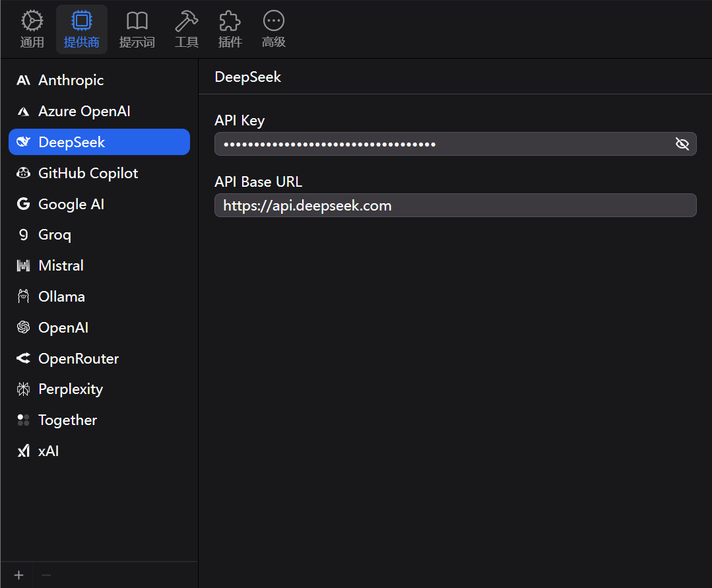Image resolution: width=712 pixels, height=588 pixels.
Task: Select the Ollama llama icon
Action: [23, 296]
